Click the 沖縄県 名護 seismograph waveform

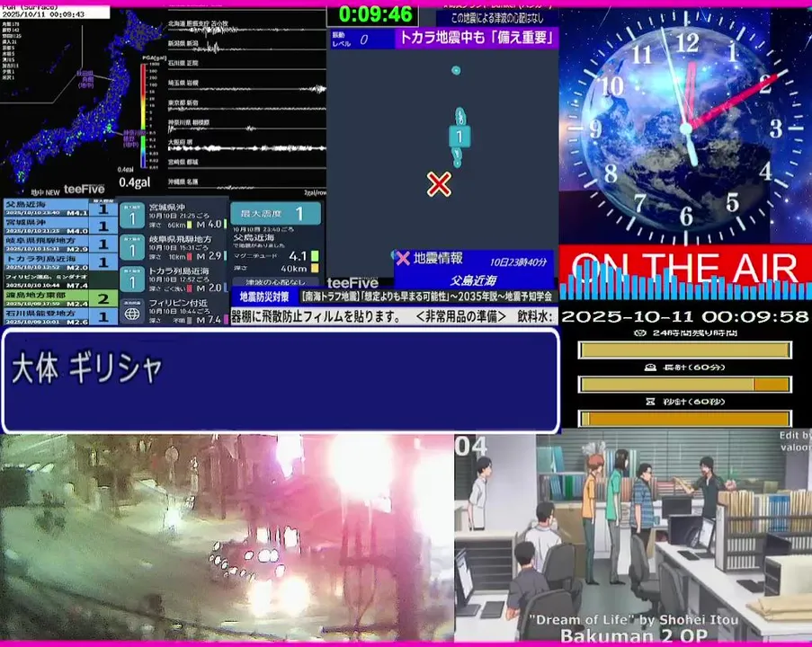pos(246,186)
